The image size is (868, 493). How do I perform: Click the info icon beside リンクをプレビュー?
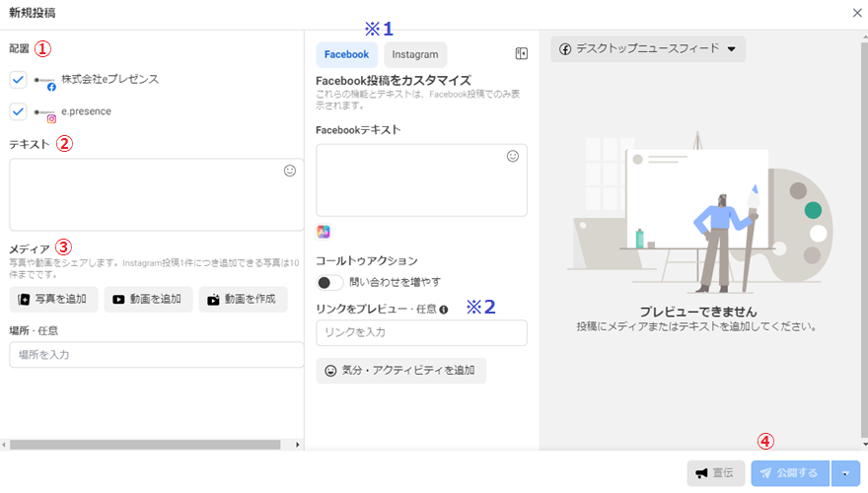(444, 310)
